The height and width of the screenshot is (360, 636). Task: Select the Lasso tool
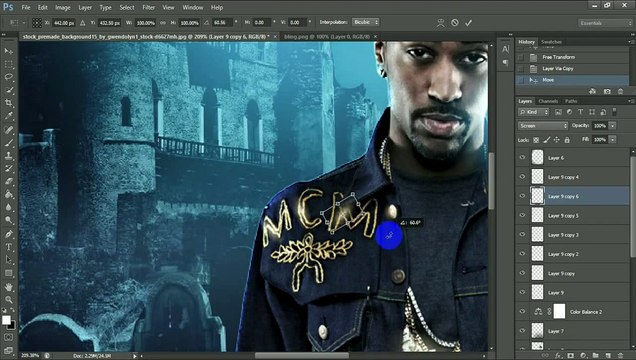(x=9, y=77)
